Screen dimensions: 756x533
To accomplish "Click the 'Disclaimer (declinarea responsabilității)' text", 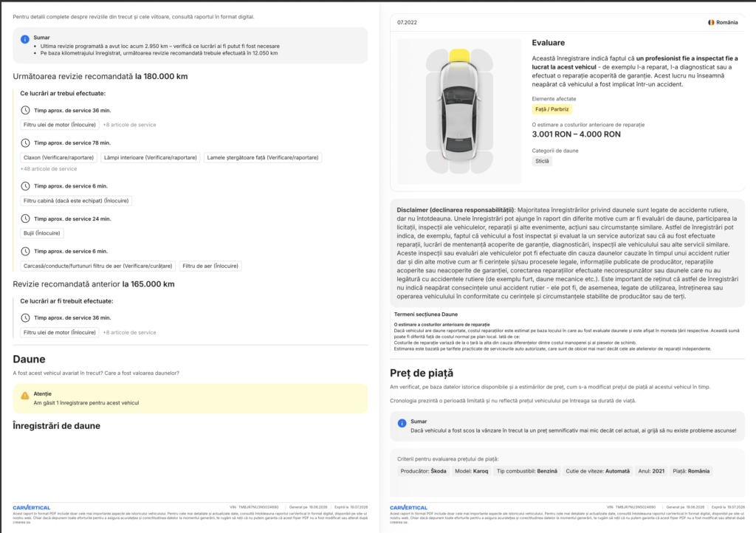I will pos(456,210).
